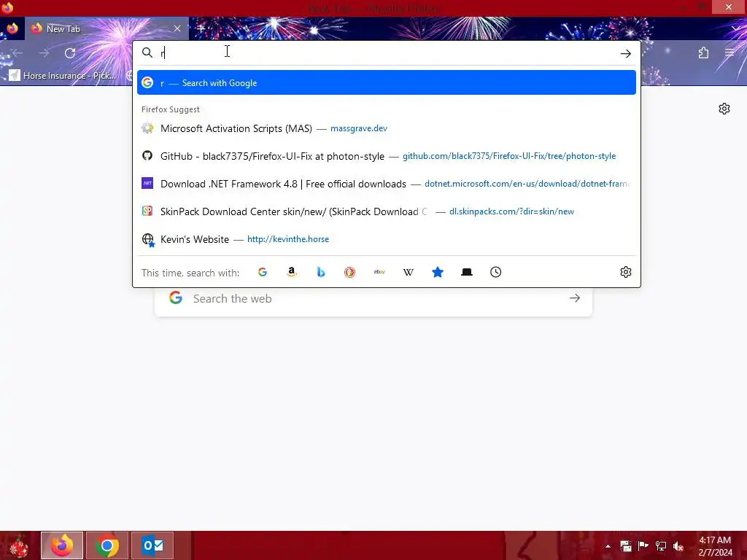Viewport: 747px width, 560px height.
Task: Click the Firefox View icon beside the tabs
Action: point(12,28)
